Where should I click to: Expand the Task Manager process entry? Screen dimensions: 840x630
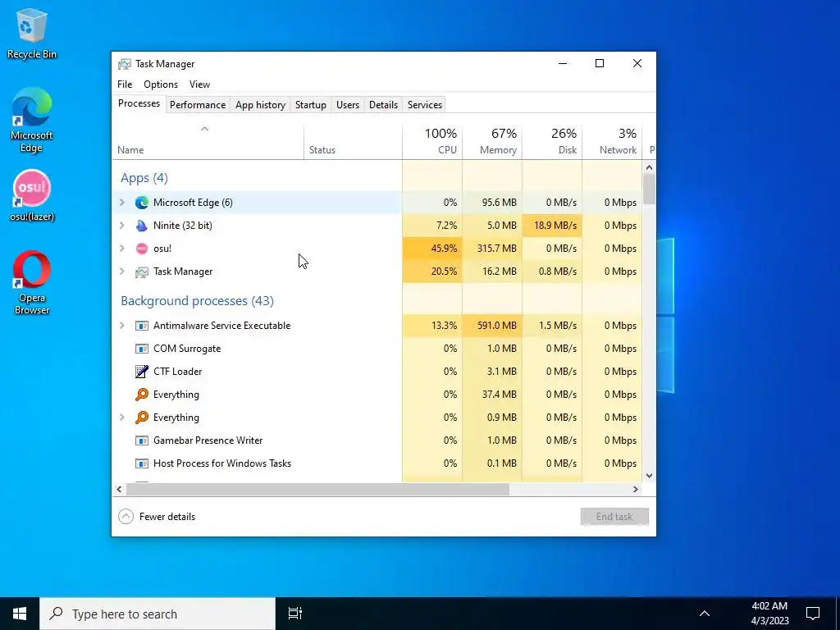tap(122, 272)
